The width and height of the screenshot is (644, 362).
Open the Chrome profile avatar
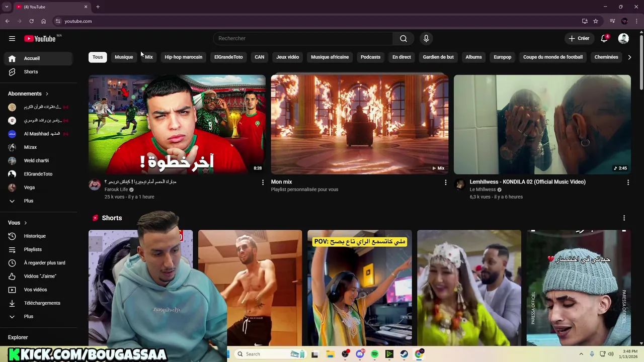pyautogui.click(x=624, y=21)
